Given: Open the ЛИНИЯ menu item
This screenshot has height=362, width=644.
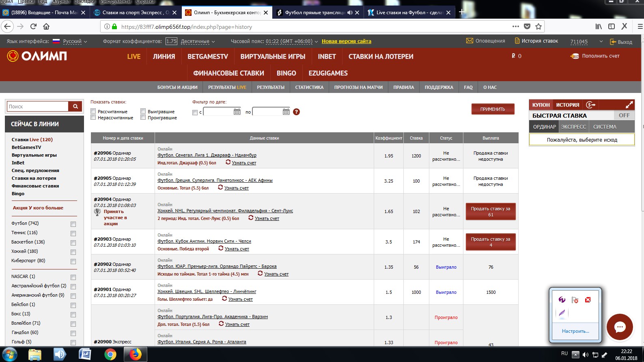Looking at the screenshot, I should (164, 56).
